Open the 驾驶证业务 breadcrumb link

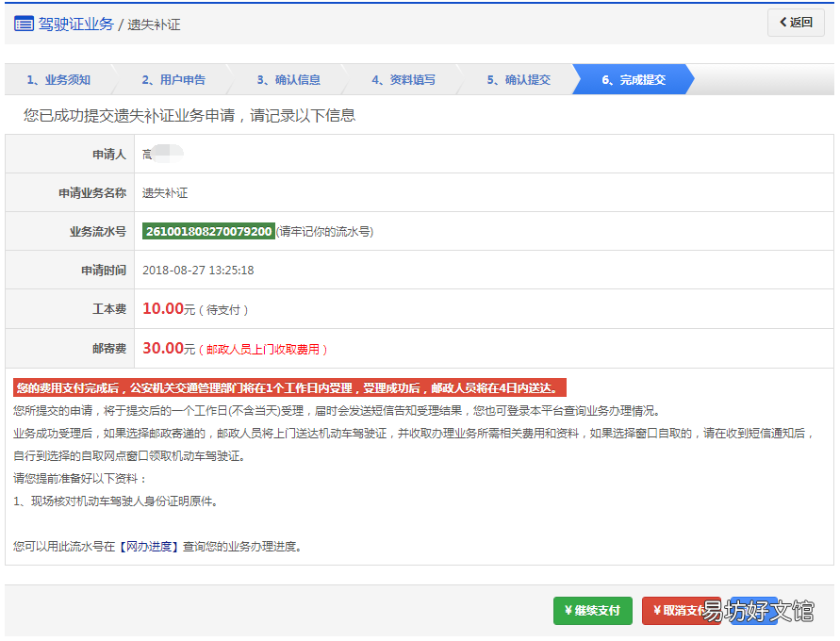pos(75,25)
